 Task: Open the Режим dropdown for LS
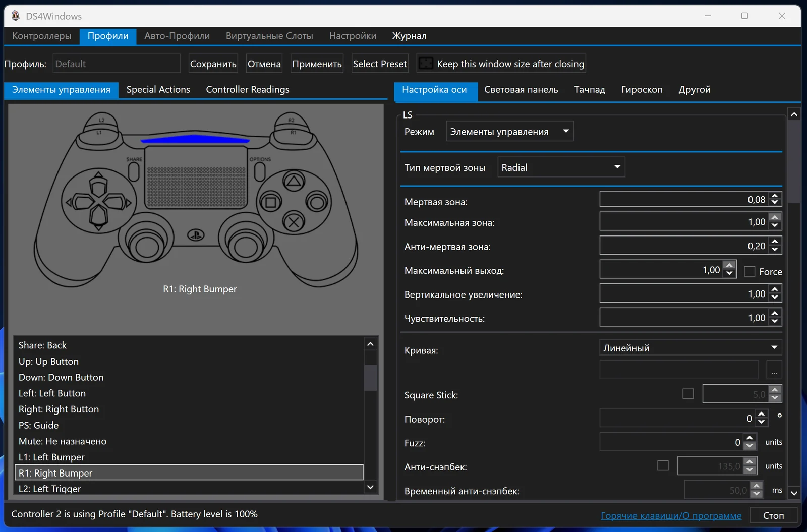(510, 131)
